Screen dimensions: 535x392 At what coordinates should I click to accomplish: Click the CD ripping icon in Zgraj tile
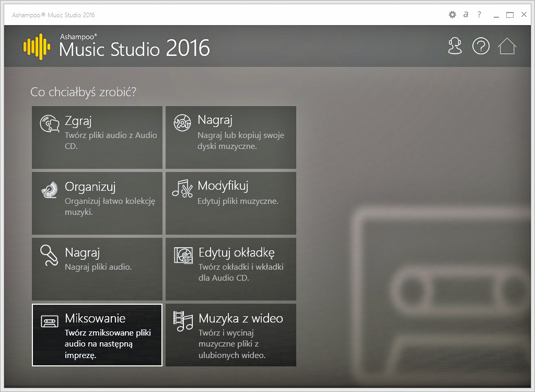[50, 124]
